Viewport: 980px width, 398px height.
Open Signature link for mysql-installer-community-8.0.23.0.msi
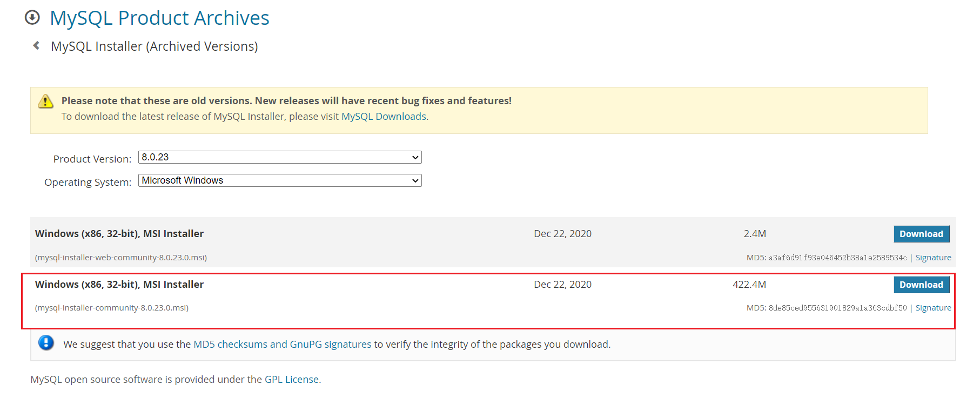point(933,308)
